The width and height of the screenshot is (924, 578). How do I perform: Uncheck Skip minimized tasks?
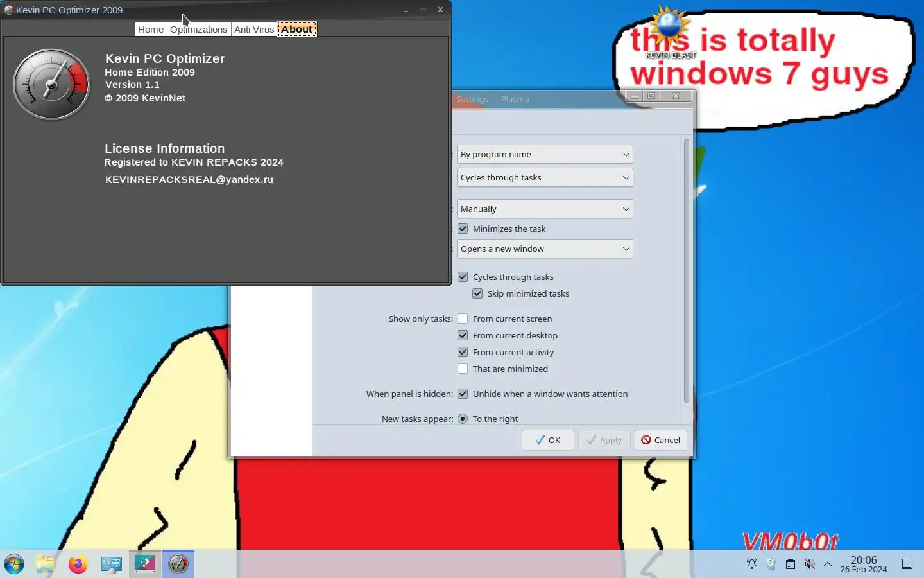click(477, 293)
